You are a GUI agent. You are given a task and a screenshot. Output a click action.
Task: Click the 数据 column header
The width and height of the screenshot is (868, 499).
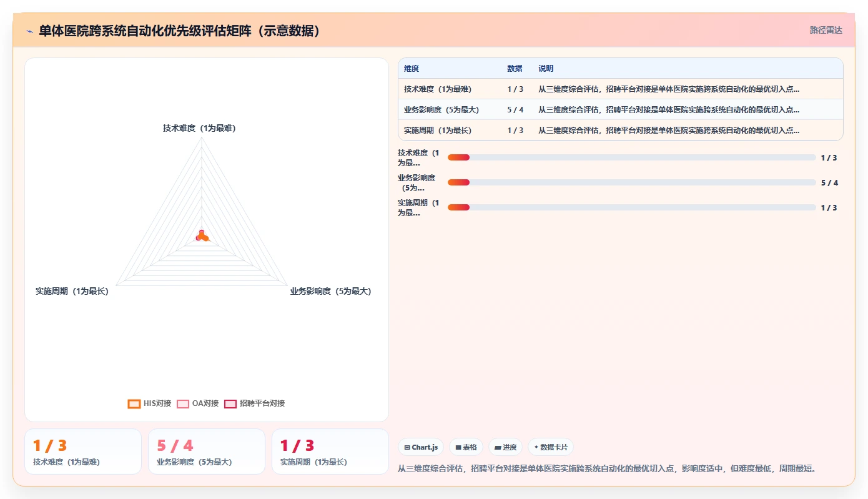[515, 69]
